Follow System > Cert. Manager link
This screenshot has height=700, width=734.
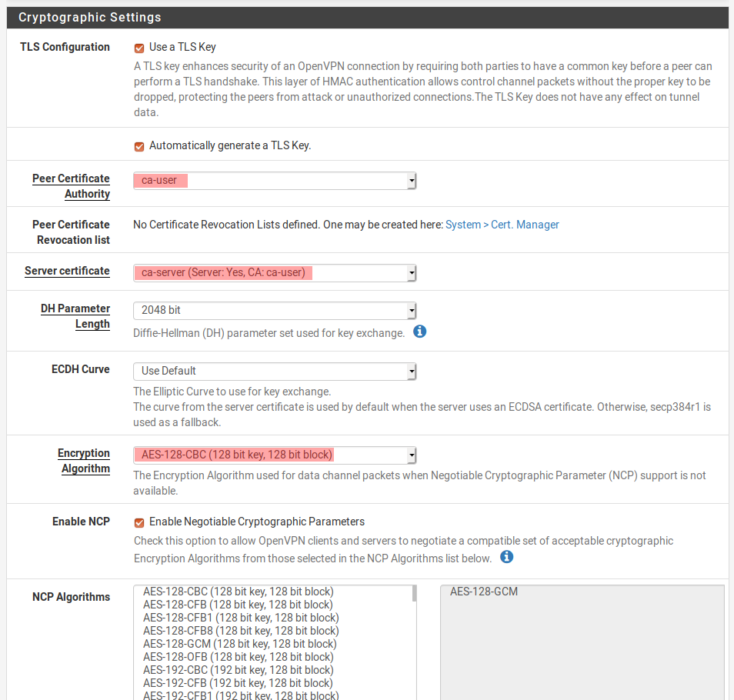(x=502, y=225)
